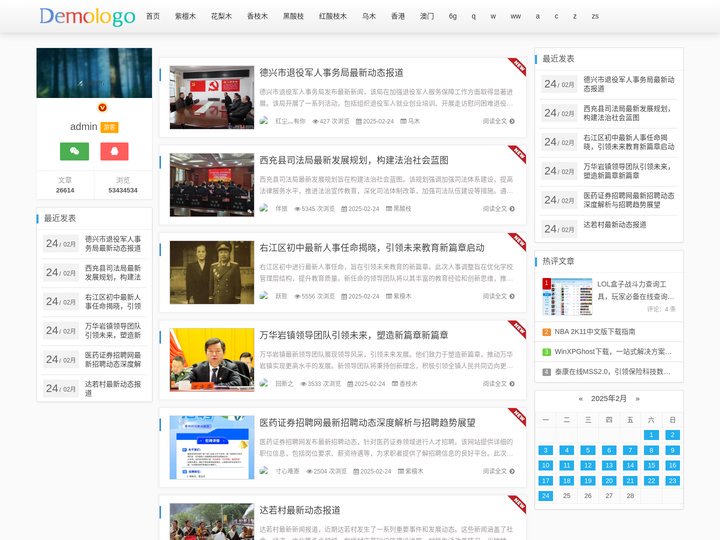Open hot article NBA 2K11中文版下载指南
The height and width of the screenshot is (540, 720).
(595, 332)
